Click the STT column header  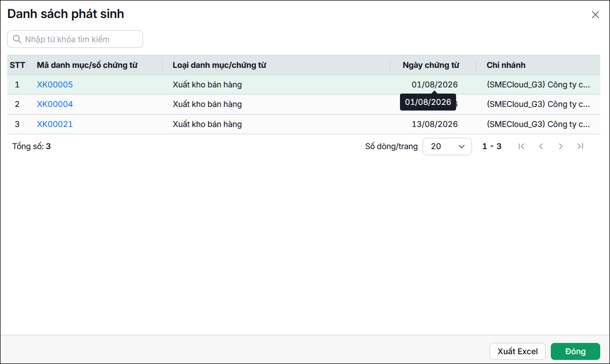(x=17, y=65)
